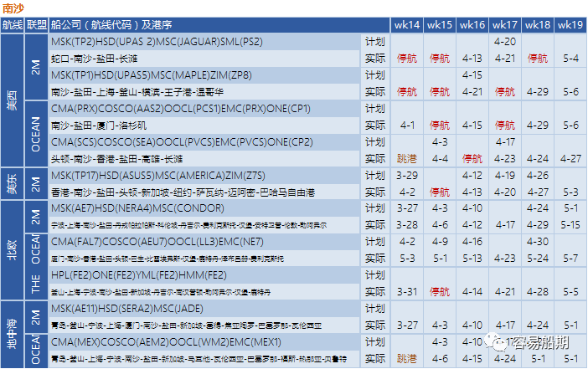Click the 5-24 date in wk18
Screen dimensions: 588x369
point(538,259)
